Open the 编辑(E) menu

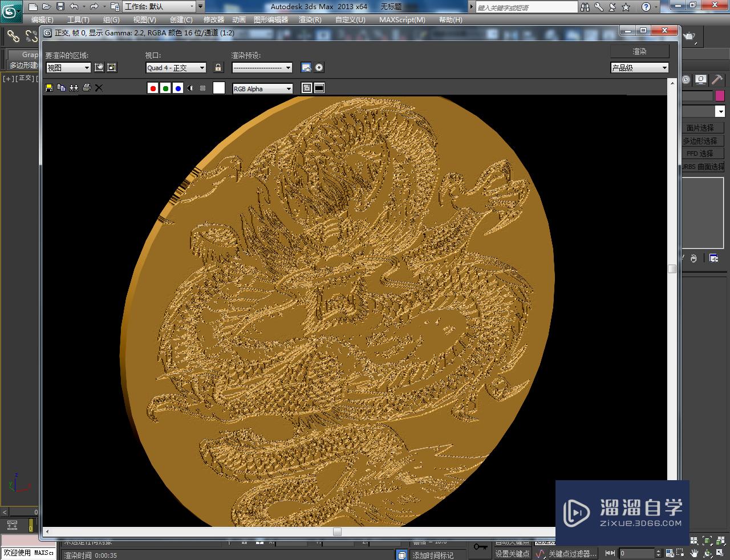pyautogui.click(x=42, y=19)
